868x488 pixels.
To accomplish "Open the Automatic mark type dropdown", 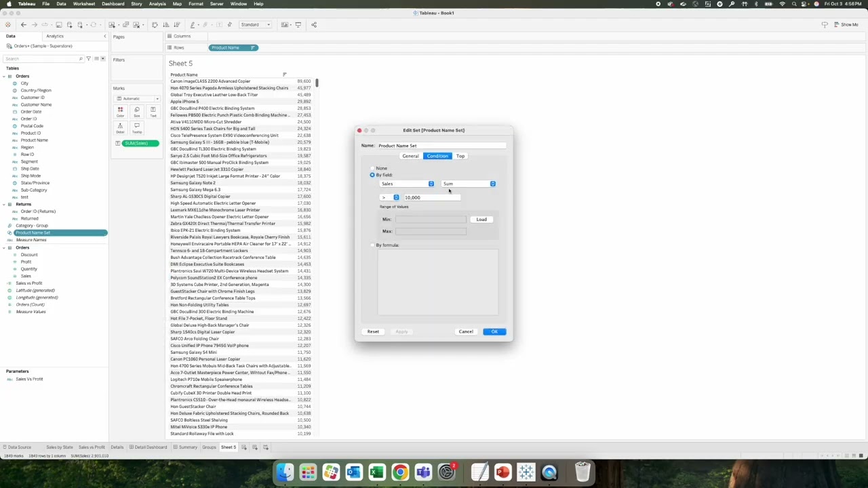I will (x=137, y=98).
